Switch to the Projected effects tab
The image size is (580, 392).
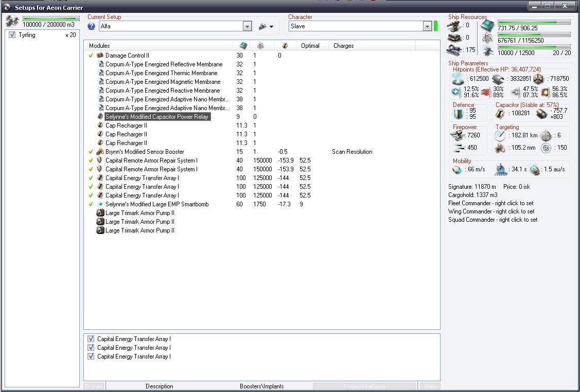(x=364, y=386)
